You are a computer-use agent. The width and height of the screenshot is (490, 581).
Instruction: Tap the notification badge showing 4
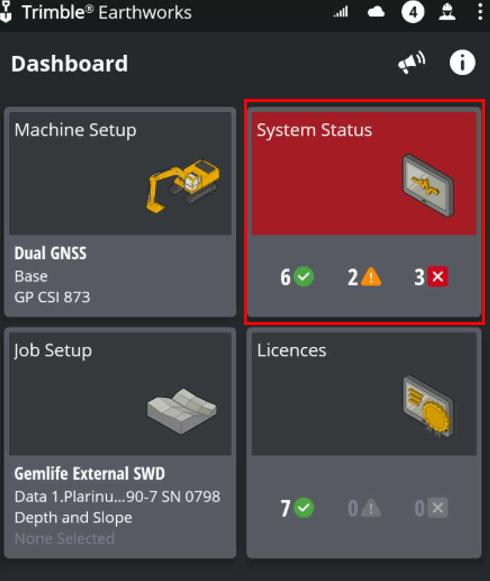click(x=413, y=12)
